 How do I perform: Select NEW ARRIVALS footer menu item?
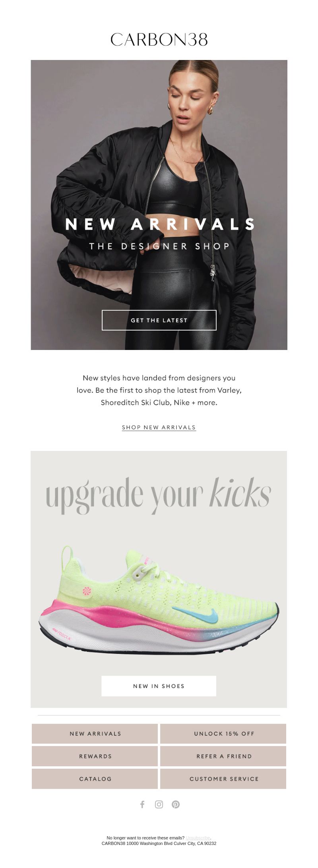click(x=95, y=734)
